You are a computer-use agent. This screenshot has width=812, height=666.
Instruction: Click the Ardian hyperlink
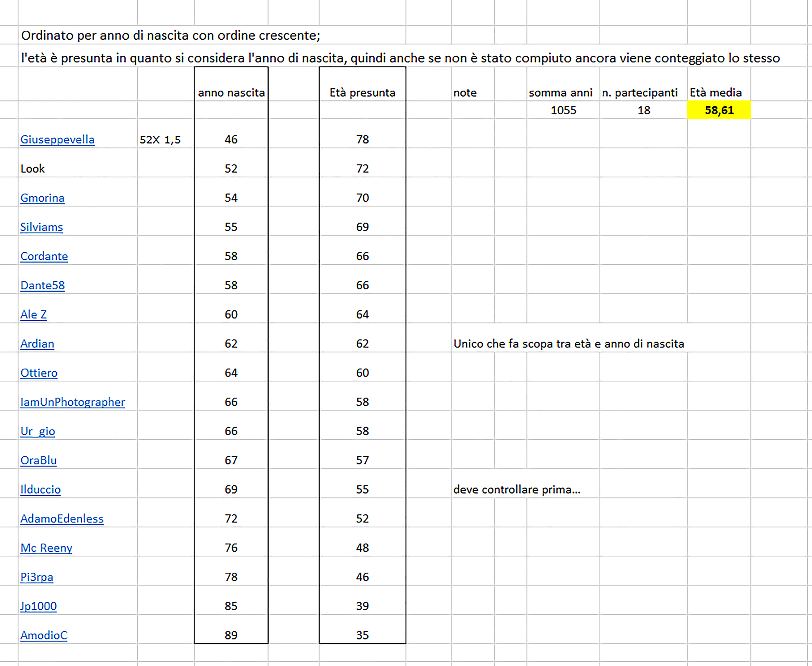(37, 344)
